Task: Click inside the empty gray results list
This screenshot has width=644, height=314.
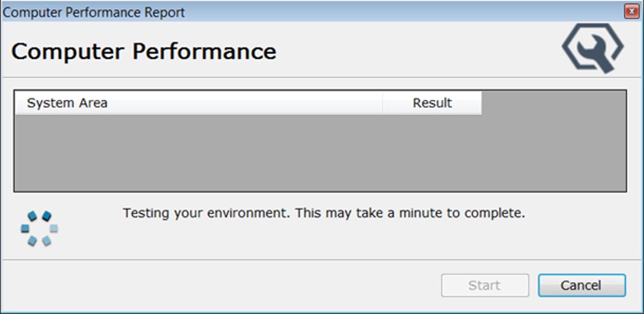Action: 319,153
